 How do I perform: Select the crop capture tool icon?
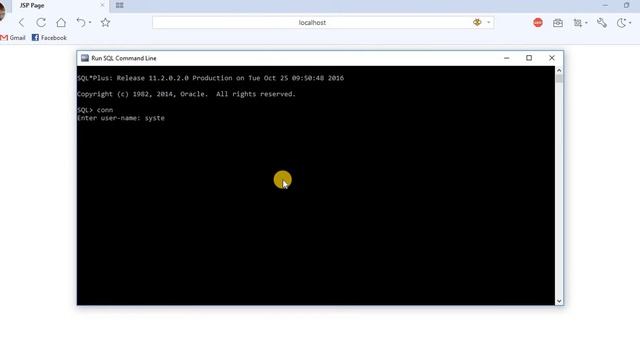tap(578, 23)
